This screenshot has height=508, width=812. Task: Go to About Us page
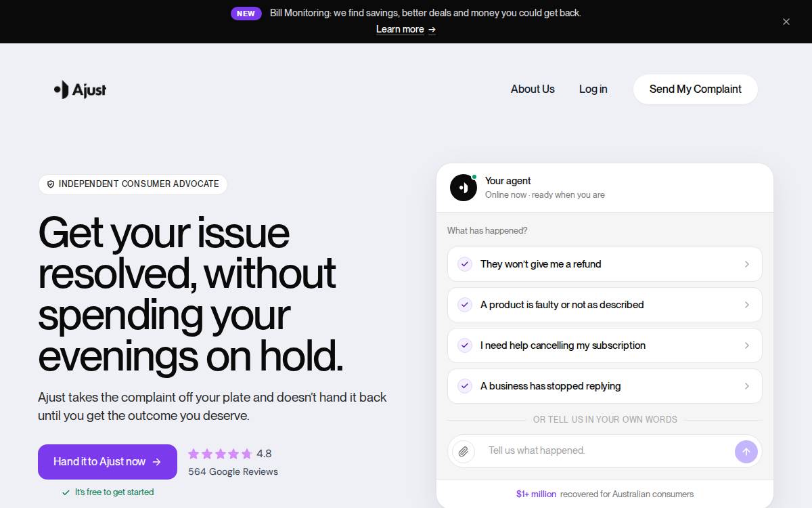pyautogui.click(x=533, y=89)
